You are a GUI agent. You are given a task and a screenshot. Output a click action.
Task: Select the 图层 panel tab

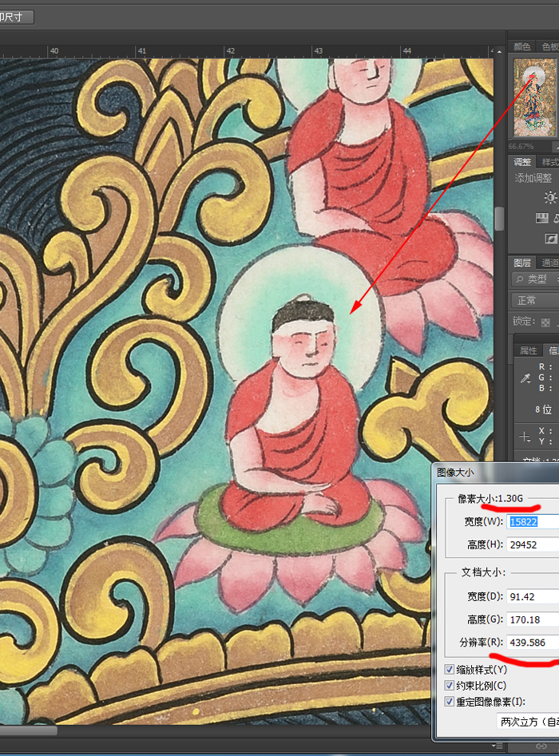click(x=521, y=263)
